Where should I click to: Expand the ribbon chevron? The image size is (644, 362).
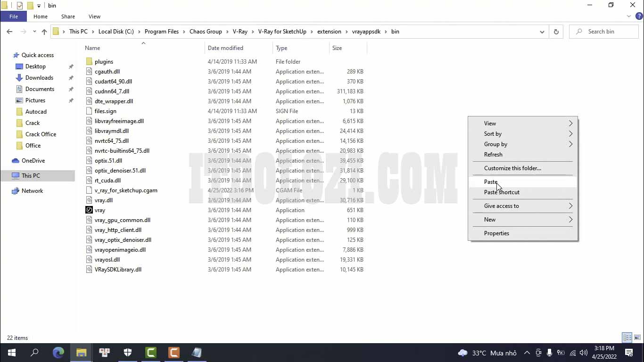click(629, 16)
